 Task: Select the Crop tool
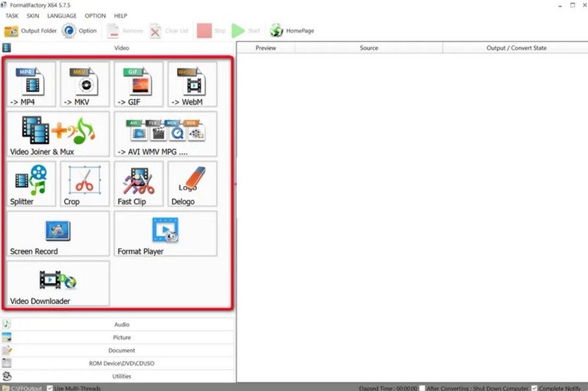pos(85,184)
